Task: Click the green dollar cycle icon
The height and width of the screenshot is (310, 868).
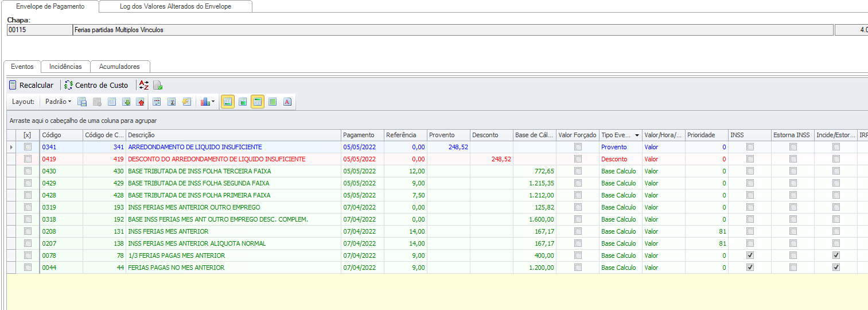Action: (69, 85)
